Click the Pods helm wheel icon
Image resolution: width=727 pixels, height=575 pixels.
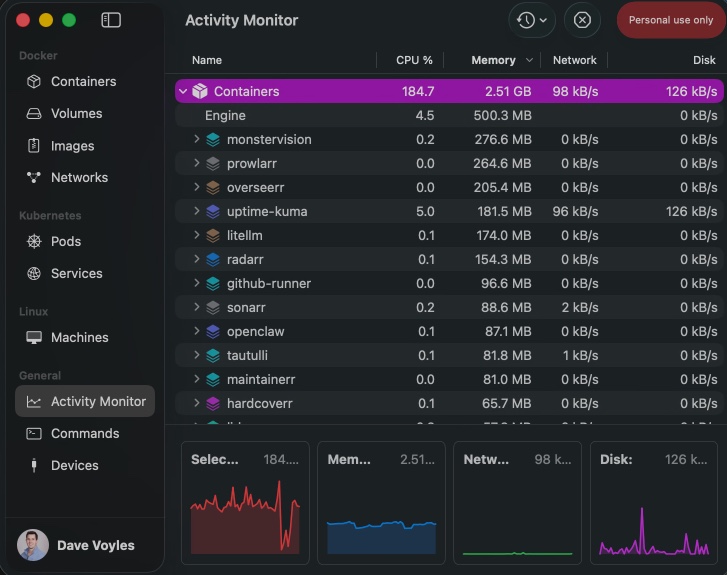pyautogui.click(x=34, y=242)
